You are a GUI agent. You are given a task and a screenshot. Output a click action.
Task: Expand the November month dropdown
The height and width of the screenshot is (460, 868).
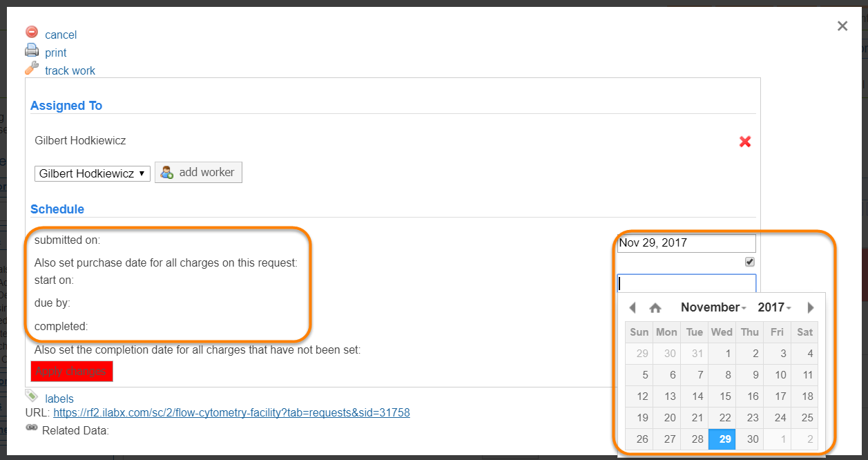[x=713, y=307]
